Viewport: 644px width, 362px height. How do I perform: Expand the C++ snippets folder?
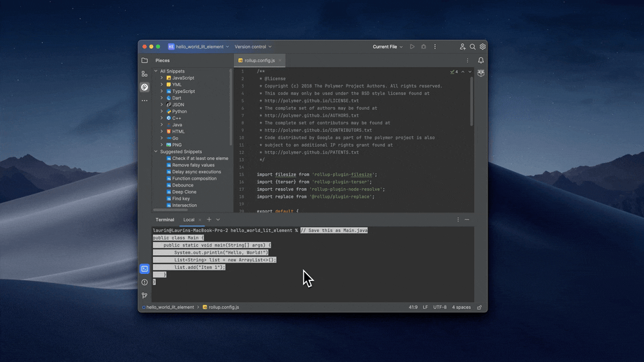point(162,118)
